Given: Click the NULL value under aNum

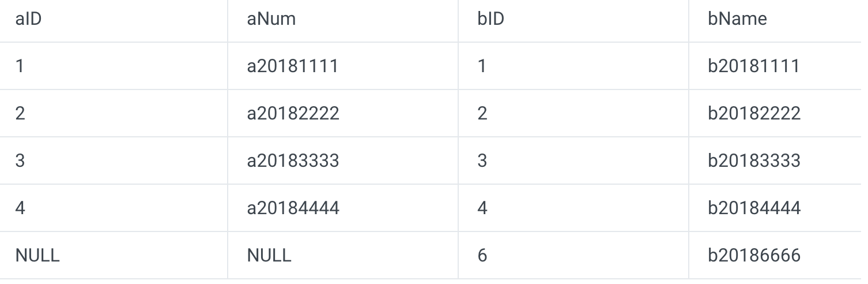Looking at the screenshot, I should [x=269, y=255].
